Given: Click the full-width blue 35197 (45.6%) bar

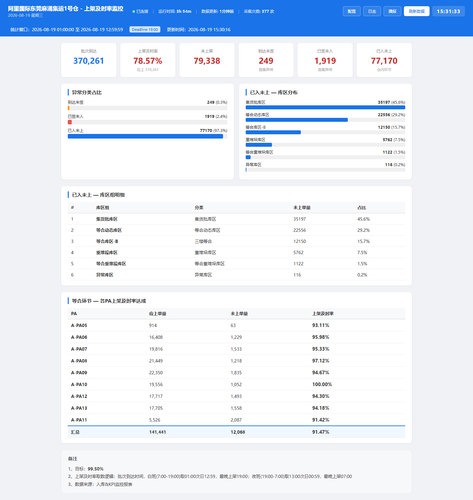Looking at the screenshot, I should (325, 107).
